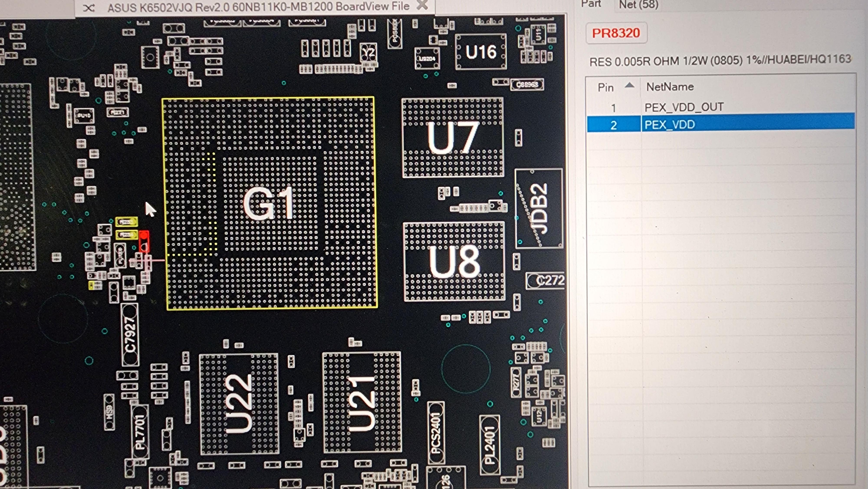This screenshot has height=489, width=868.
Task: Select the U7 memory chip
Action: pos(452,138)
